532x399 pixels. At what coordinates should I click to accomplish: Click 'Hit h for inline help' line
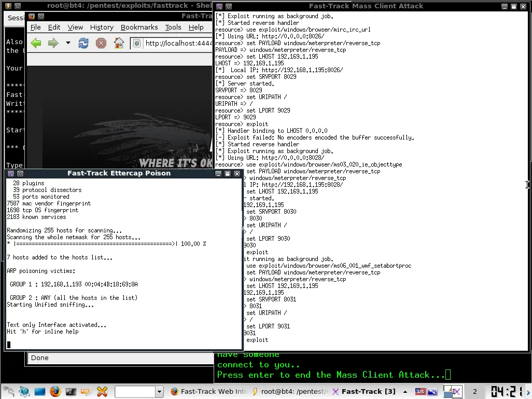click(x=43, y=332)
